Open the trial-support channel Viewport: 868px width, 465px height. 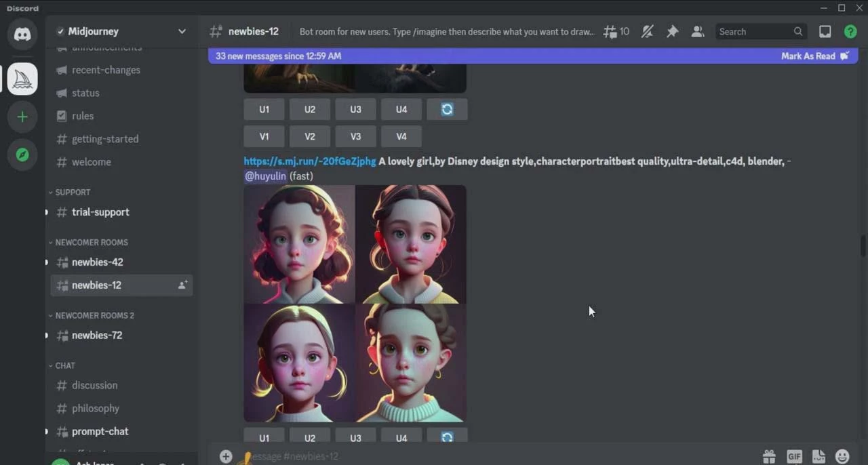[100, 212]
